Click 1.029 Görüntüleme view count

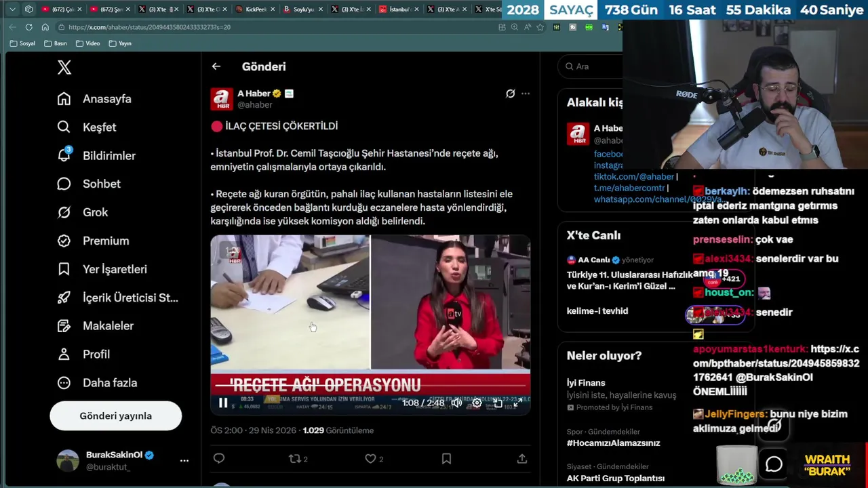pyautogui.click(x=338, y=430)
